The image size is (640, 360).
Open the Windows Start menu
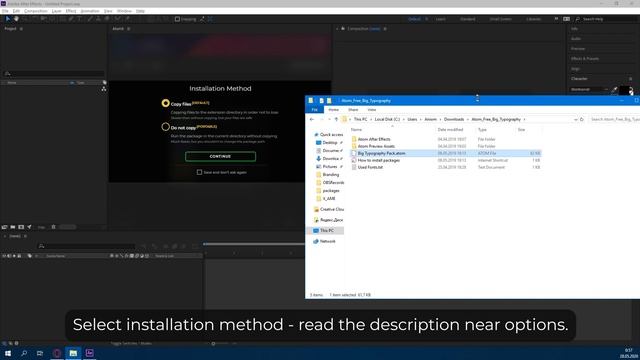[8, 353]
